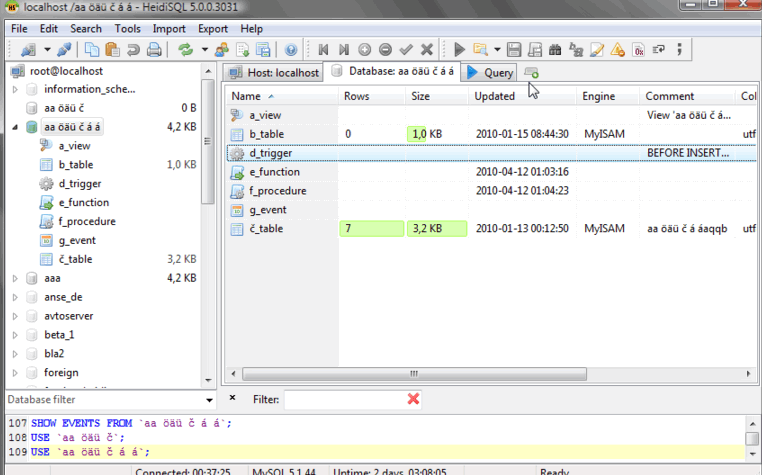The image size is (762, 475).
Task: Click the Undo arrow icon
Action: coord(133,50)
